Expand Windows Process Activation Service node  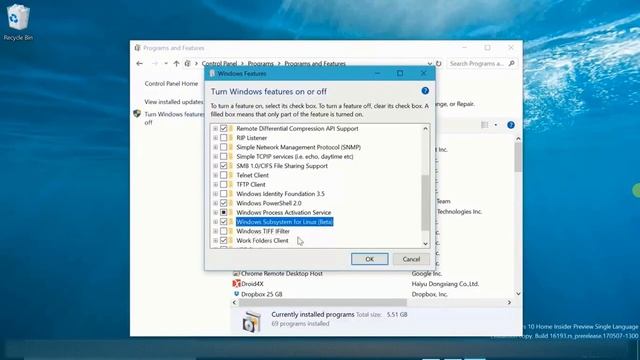pos(216,213)
